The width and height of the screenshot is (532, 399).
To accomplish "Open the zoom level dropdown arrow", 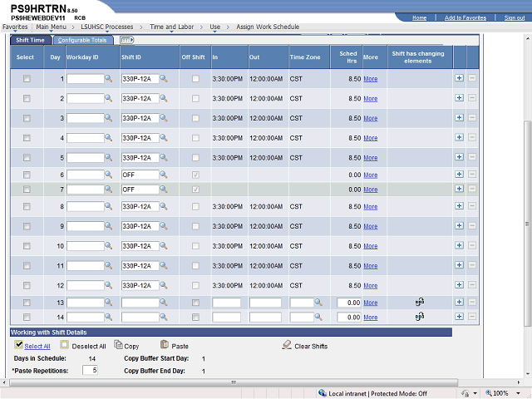I will click(x=518, y=393).
